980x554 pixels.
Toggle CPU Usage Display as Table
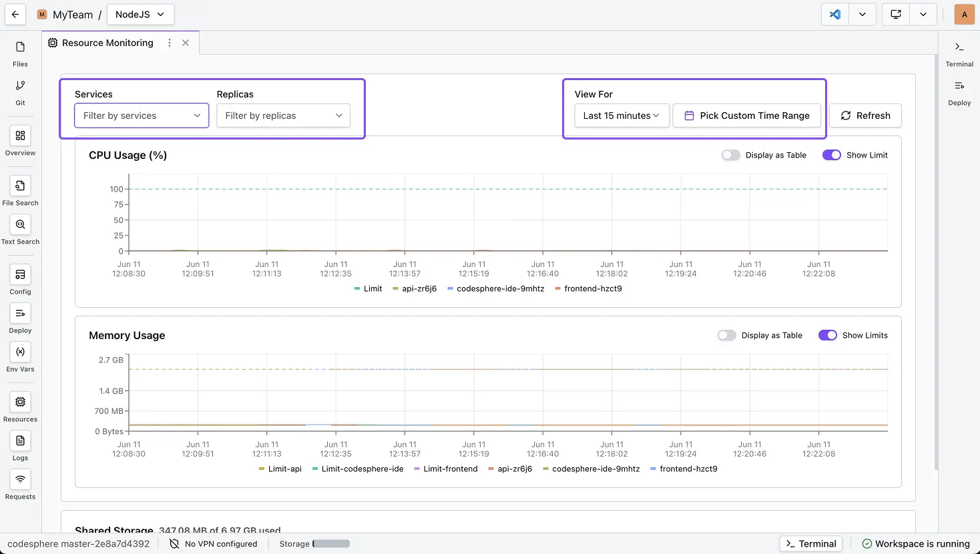pos(731,155)
